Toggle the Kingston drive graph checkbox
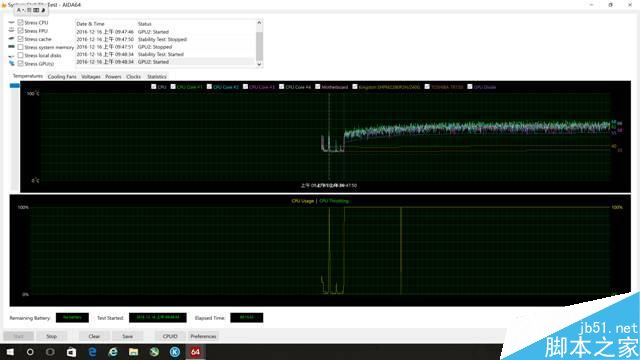This screenshot has width=640, height=360. click(355, 87)
